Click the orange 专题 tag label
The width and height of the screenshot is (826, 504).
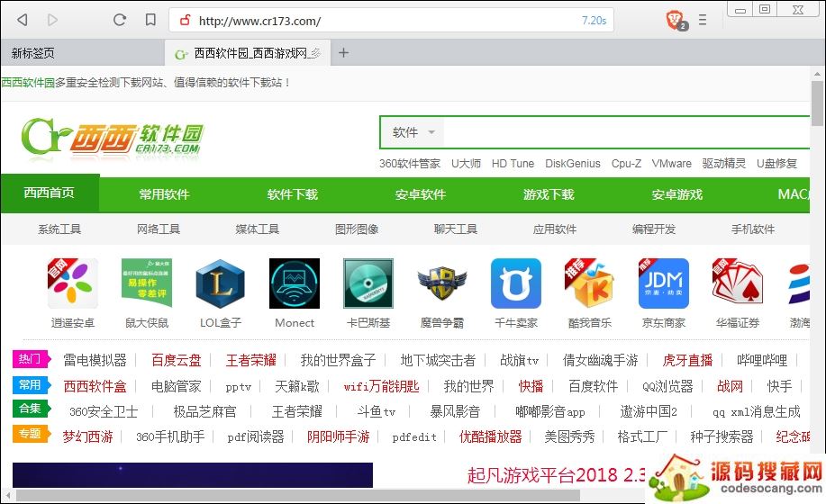pyautogui.click(x=32, y=434)
